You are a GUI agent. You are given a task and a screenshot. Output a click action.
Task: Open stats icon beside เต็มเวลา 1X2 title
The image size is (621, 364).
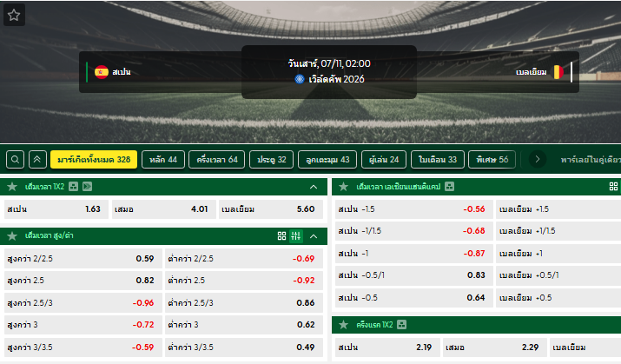pos(73,187)
